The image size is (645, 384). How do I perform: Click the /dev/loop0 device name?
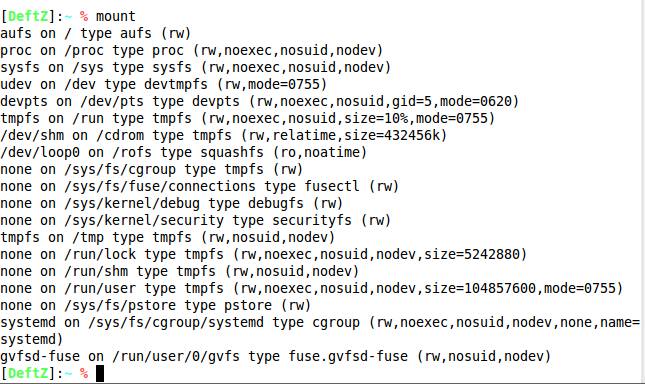pyautogui.click(x=40, y=153)
